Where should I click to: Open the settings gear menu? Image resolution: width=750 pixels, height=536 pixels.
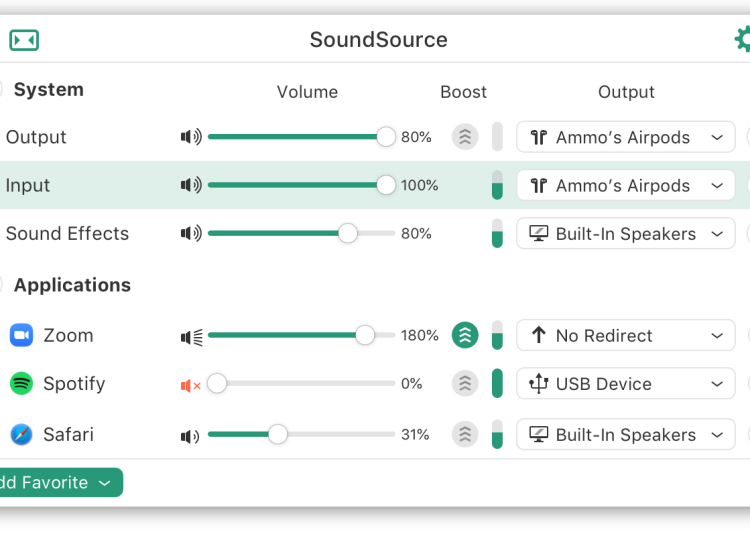(743, 39)
